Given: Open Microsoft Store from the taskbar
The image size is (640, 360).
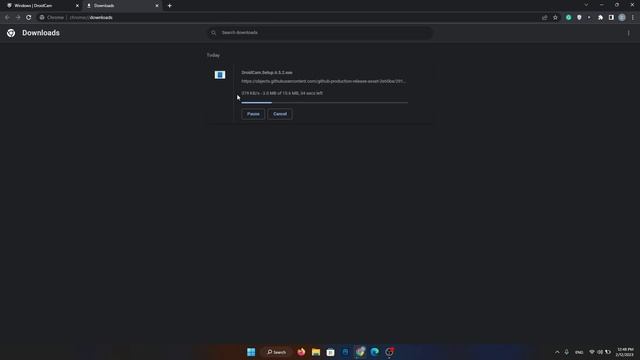Looking at the screenshot, I should click(331, 352).
